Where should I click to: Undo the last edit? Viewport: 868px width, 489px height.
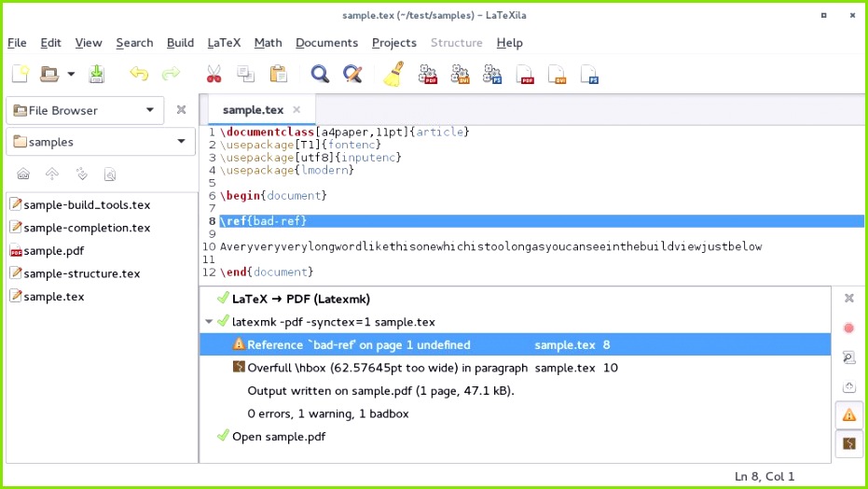click(139, 74)
